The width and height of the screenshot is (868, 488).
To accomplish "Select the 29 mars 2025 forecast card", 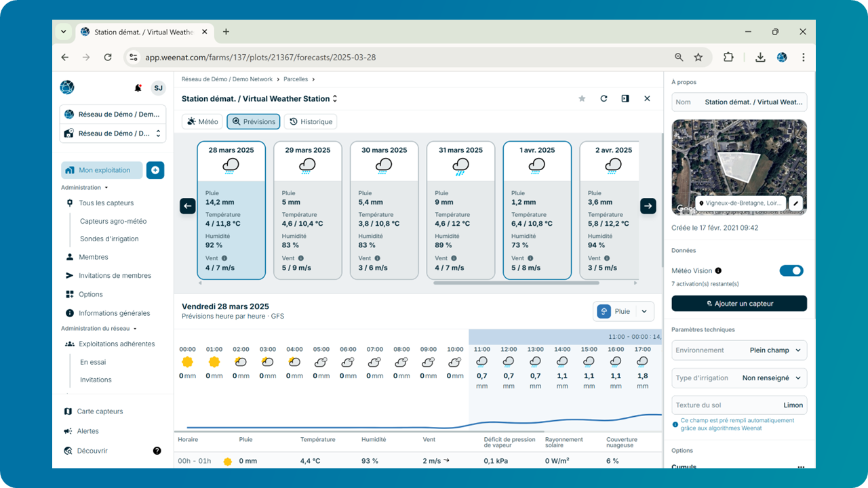I will (308, 210).
